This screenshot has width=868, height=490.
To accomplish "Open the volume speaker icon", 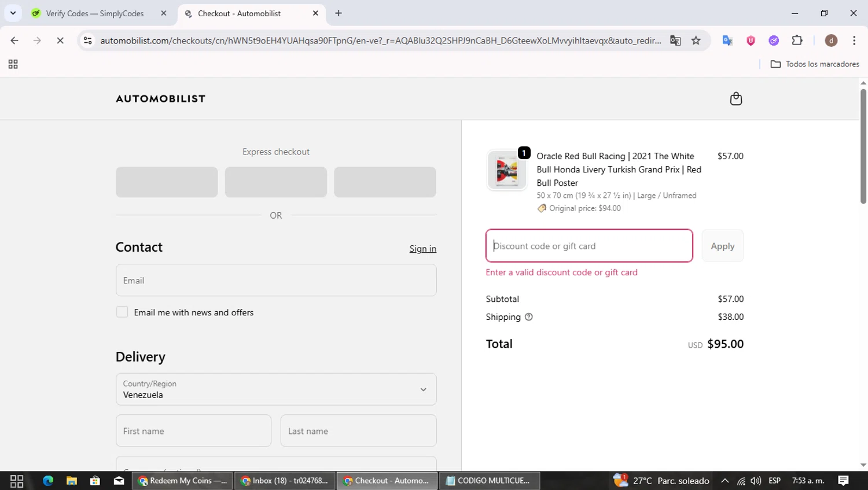I will (x=756, y=481).
